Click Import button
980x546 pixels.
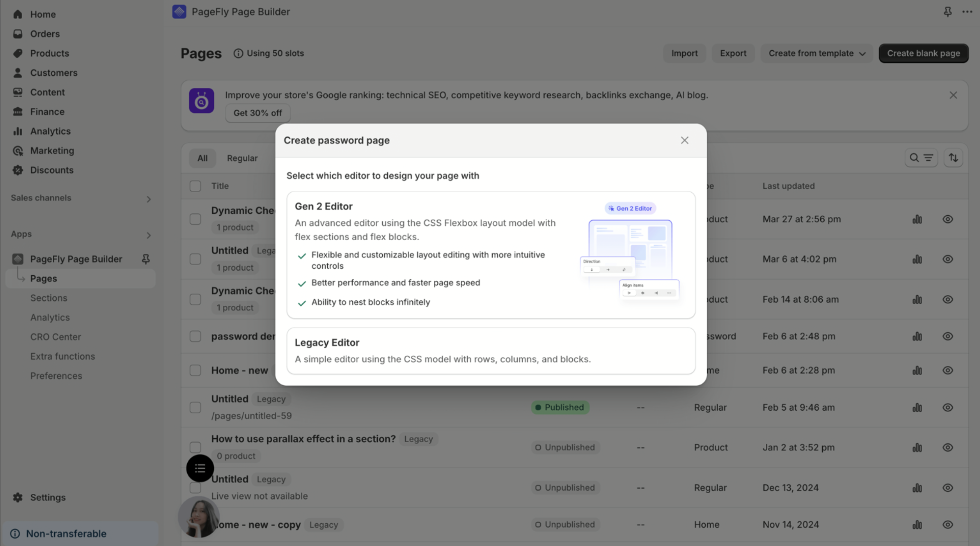[x=684, y=53]
